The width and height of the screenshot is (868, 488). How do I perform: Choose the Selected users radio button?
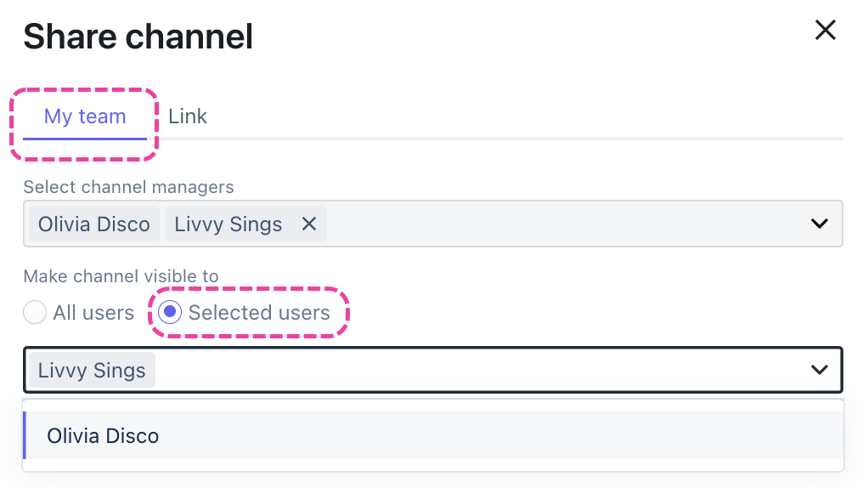click(x=170, y=313)
